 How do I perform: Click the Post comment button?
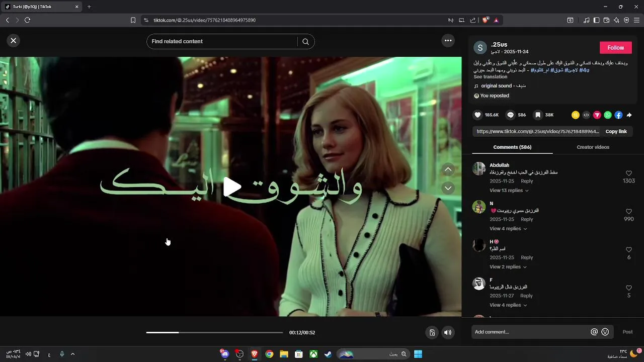tap(627, 332)
